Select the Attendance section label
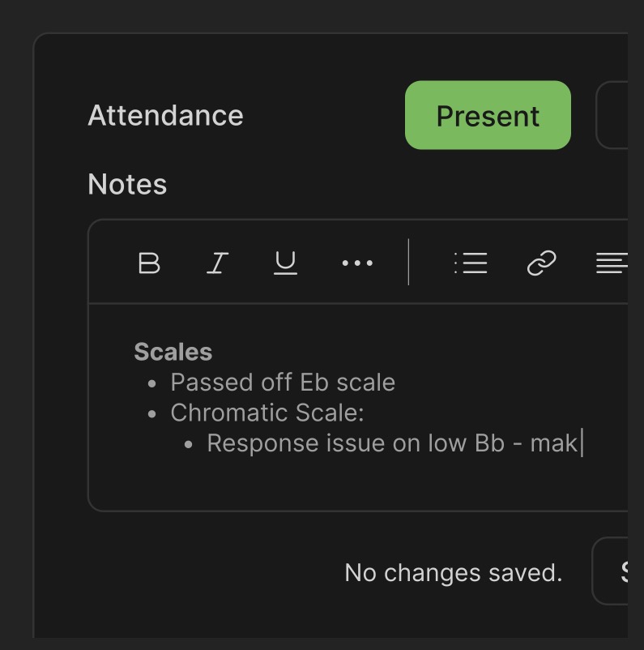 pos(164,115)
